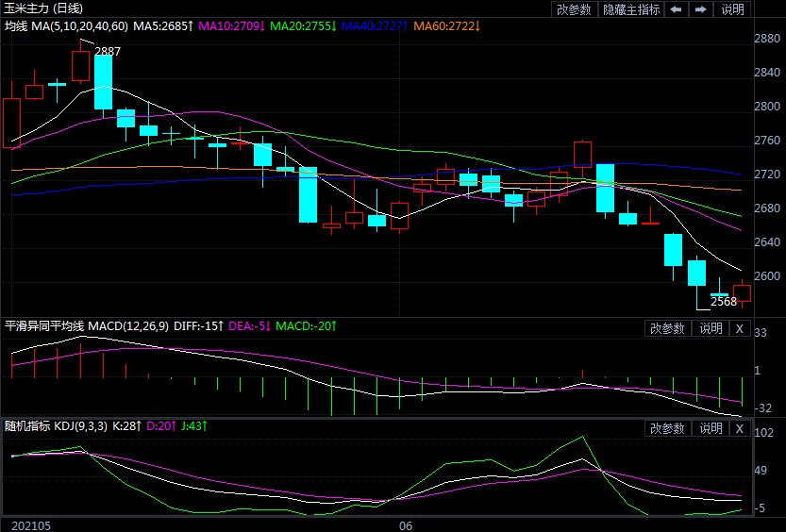The image size is (786, 532).
Task: Click the left arrow navigation button
Action: coord(677,9)
